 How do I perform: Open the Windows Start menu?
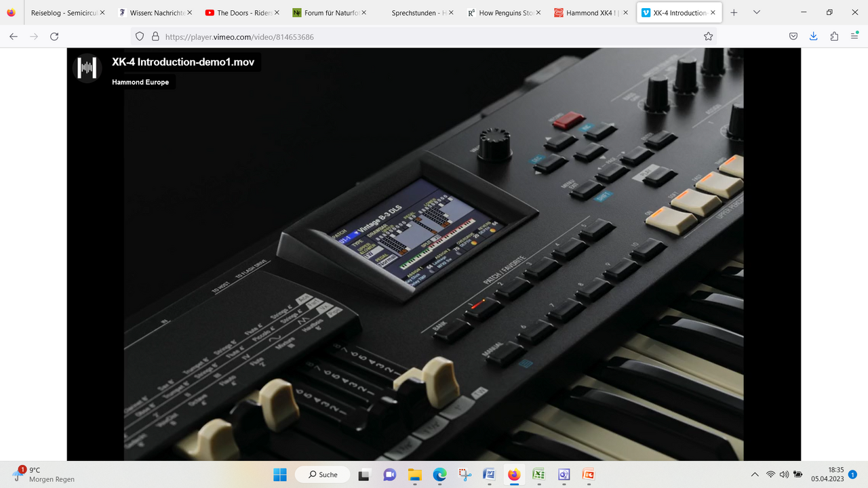coord(279,474)
